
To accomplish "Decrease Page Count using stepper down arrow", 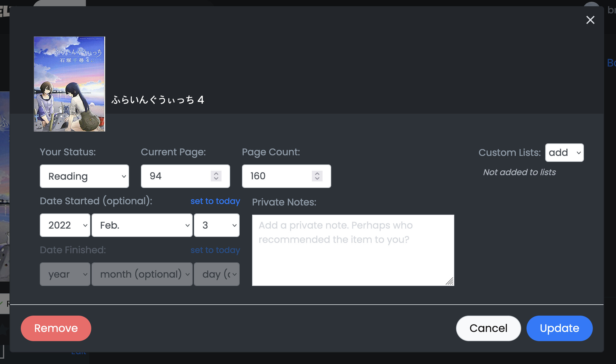I will click(317, 179).
